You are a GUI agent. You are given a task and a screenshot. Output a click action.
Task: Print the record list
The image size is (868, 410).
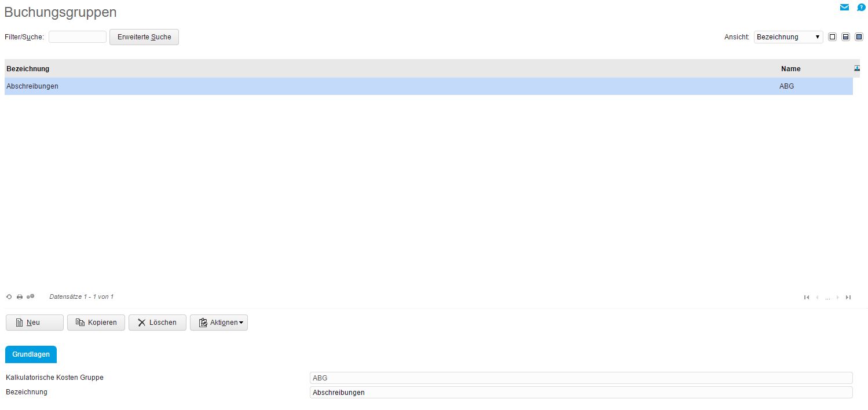20,297
